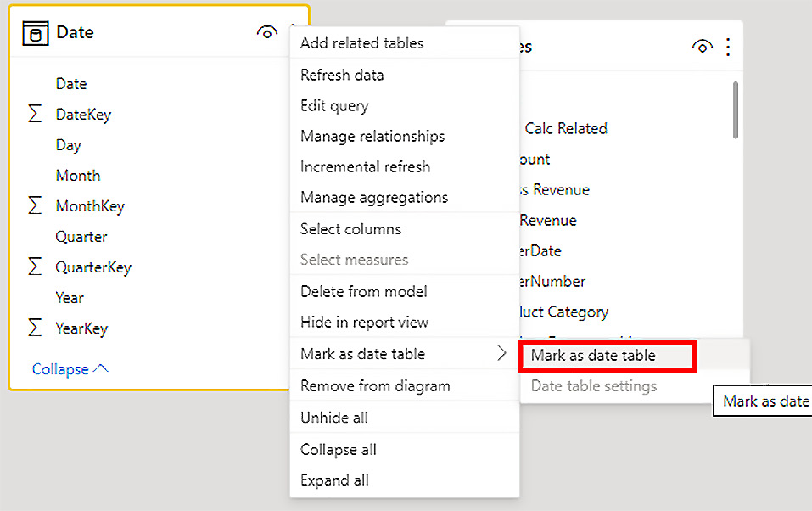Select Manage relationships menu entry
Viewport: 812px width, 511px height.
pyautogui.click(x=372, y=137)
